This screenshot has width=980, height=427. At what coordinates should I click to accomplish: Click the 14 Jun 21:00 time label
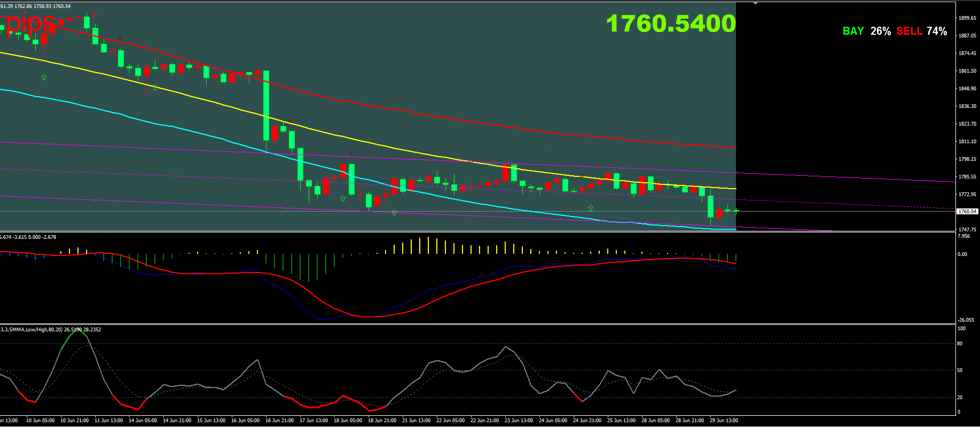(177, 421)
